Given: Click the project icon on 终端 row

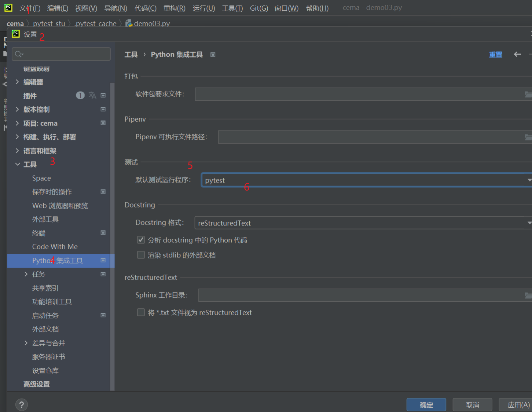Looking at the screenshot, I should click(103, 233).
